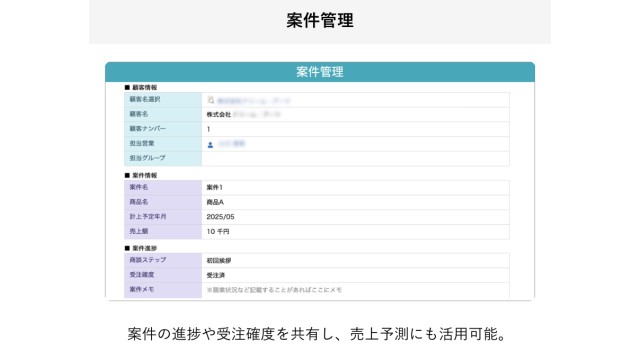The image size is (640, 360).
Task: Select the 商品名 label cell
Action: 163,202
